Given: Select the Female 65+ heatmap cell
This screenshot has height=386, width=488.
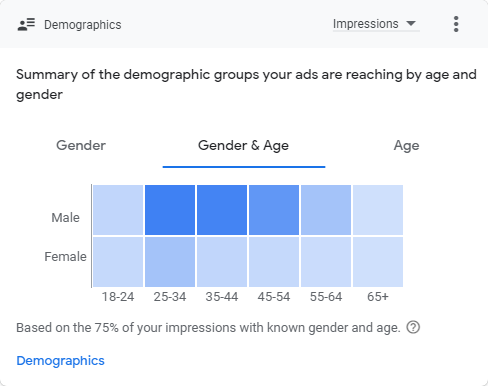Looking at the screenshot, I should coord(378,262).
